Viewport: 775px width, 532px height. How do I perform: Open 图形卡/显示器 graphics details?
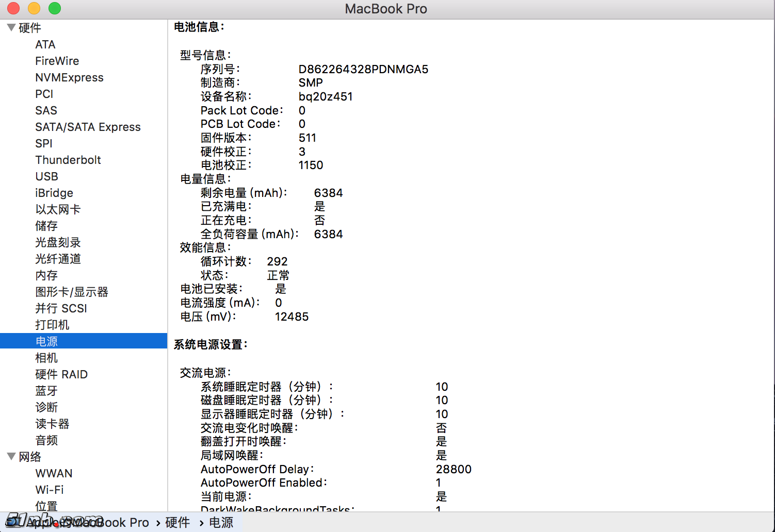tap(71, 291)
